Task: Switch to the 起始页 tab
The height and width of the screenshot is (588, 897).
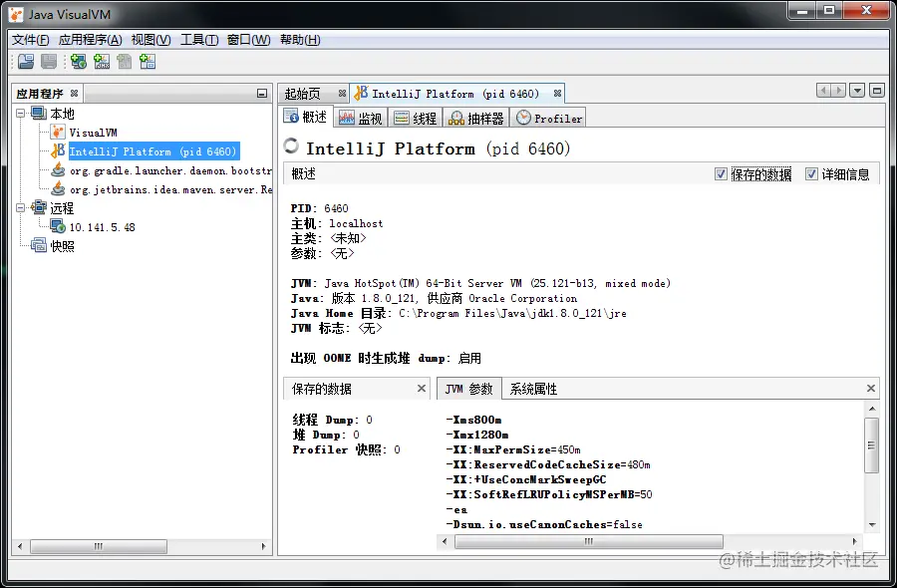Action: click(303, 94)
